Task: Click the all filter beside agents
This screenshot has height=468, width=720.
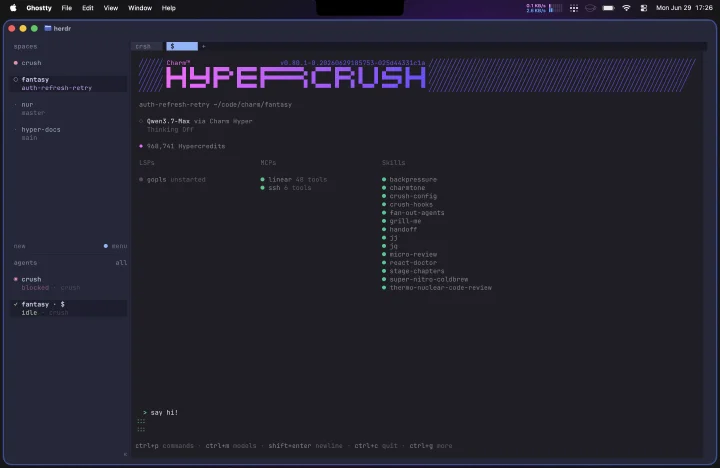Action: coord(121,263)
